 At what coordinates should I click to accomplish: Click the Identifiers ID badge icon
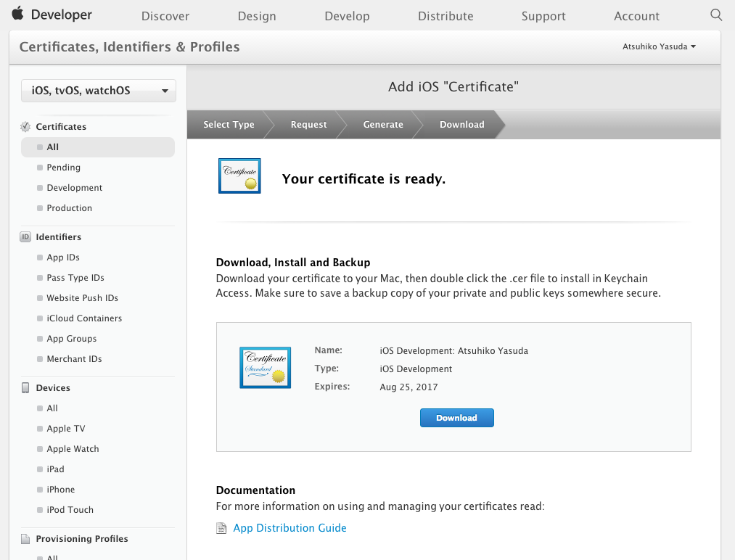[25, 237]
